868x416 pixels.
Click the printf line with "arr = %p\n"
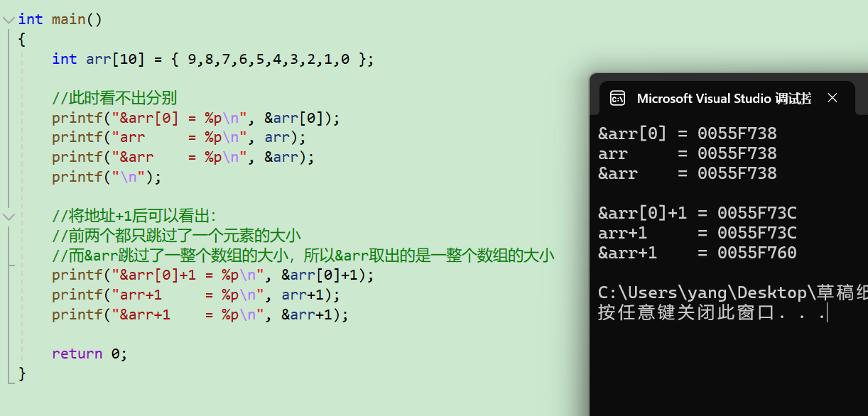[x=179, y=137]
